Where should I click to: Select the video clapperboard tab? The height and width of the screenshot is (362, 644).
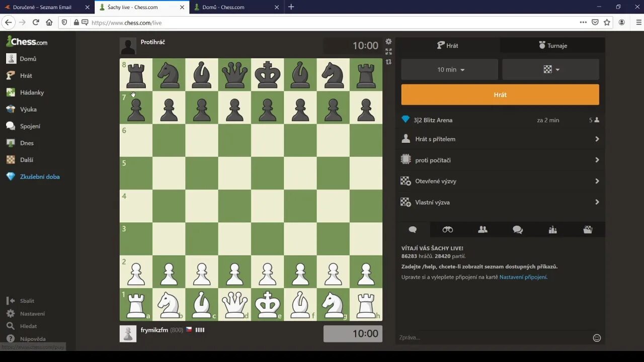tap(588, 230)
